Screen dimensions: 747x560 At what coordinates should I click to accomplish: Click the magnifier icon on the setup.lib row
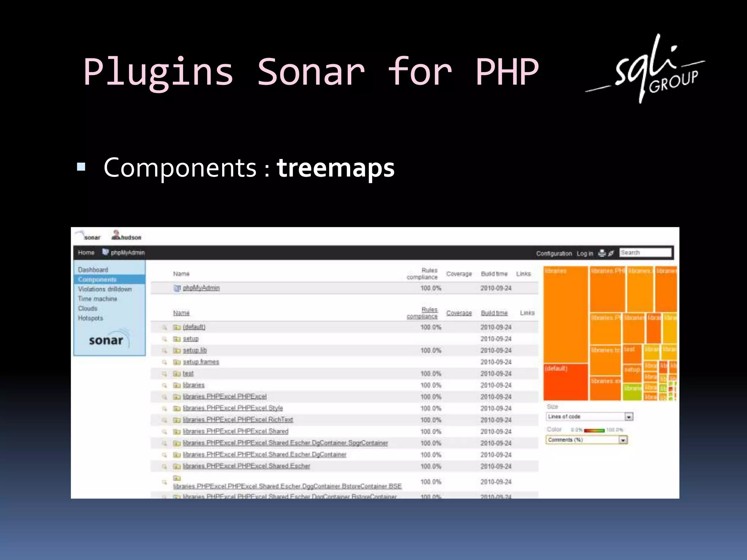tap(165, 350)
